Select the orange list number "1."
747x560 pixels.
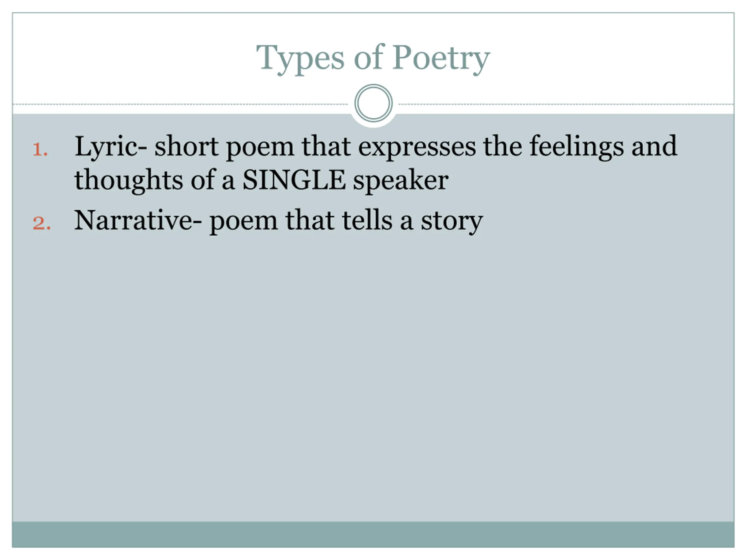pos(40,149)
